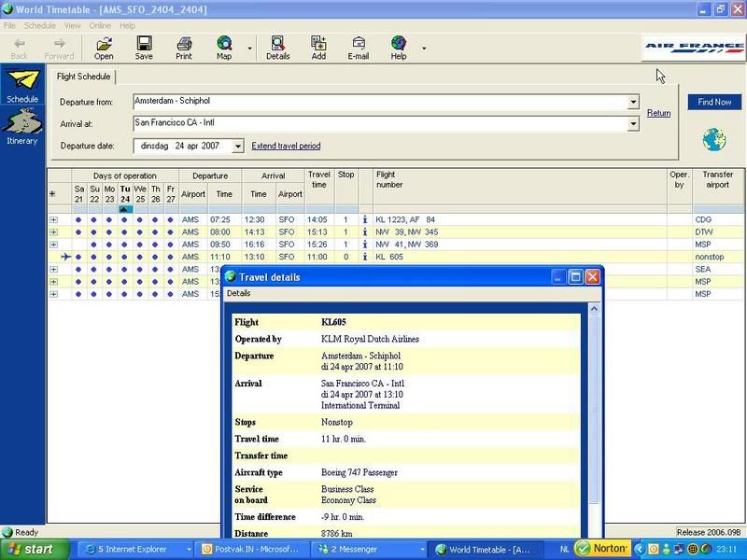
Task: Click the Transfer airport column header
Action: pos(717,179)
